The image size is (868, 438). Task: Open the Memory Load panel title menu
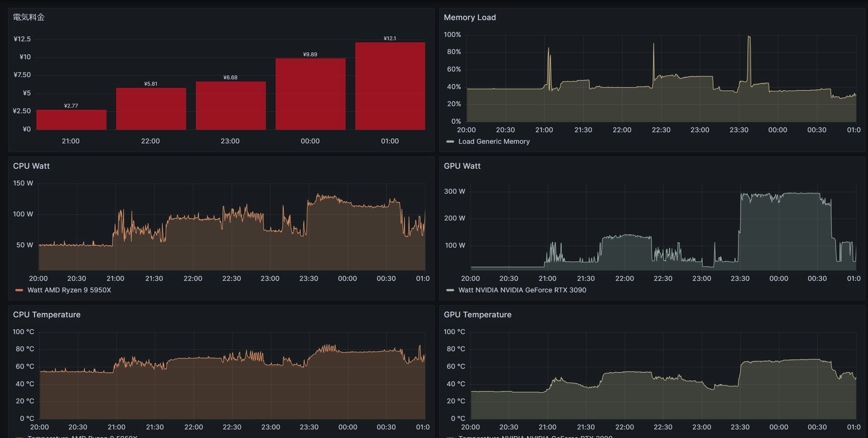(x=469, y=17)
